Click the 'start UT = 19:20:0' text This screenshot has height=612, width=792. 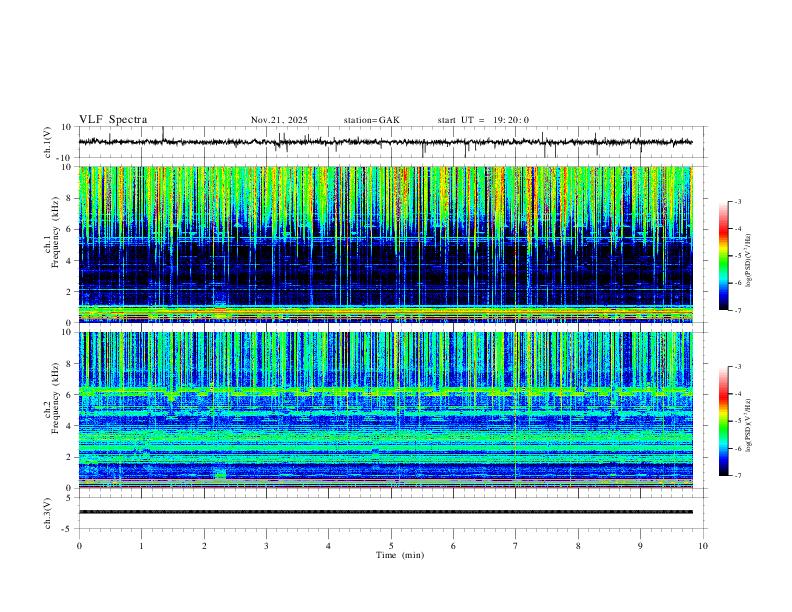[x=483, y=120]
